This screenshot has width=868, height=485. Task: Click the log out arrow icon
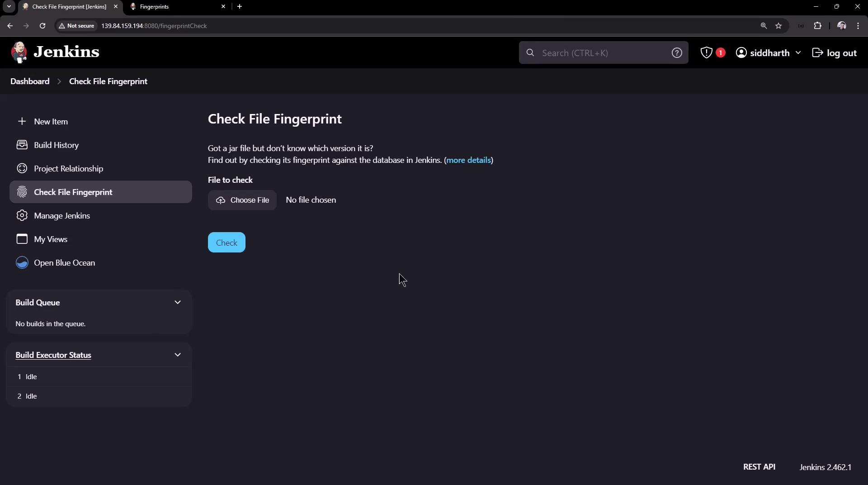pos(817,52)
